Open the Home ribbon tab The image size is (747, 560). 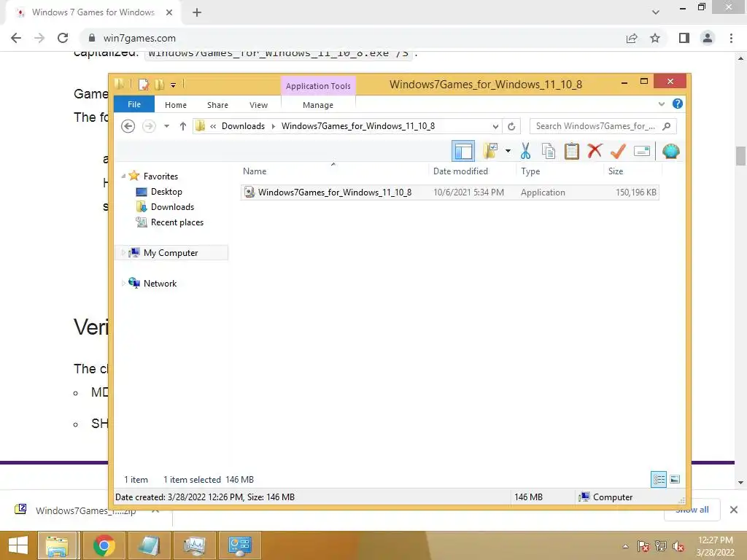176,105
